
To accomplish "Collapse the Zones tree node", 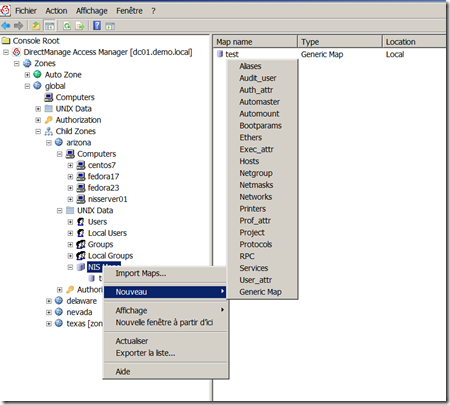I will point(17,63).
